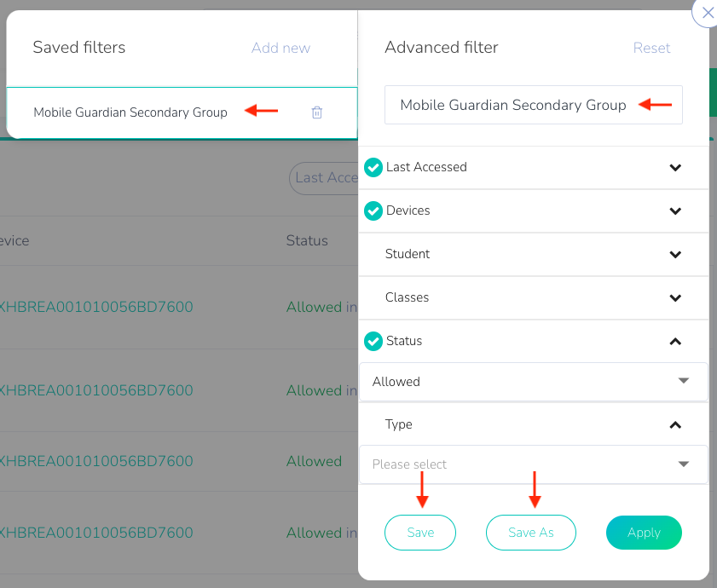The image size is (717, 588).
Task: Click the Save As button
Action: click(531, 533)
